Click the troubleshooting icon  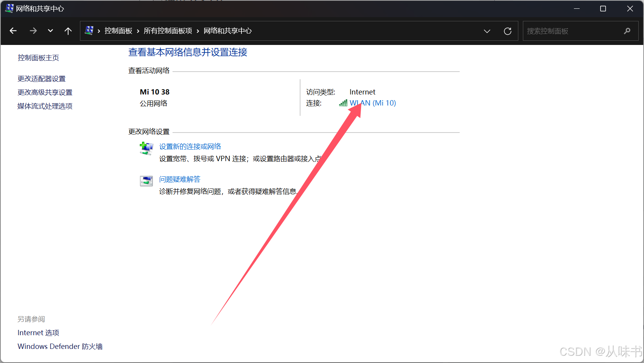click(146, 181)
